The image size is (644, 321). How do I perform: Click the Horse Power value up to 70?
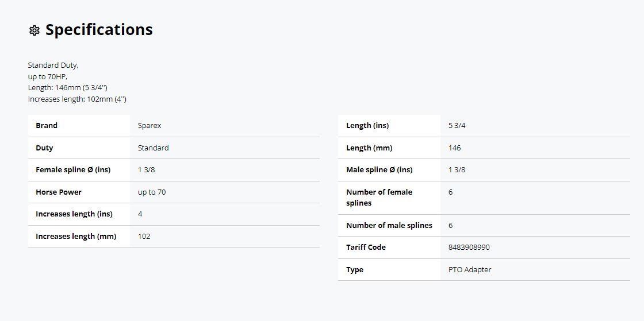[x=152, y=192]
